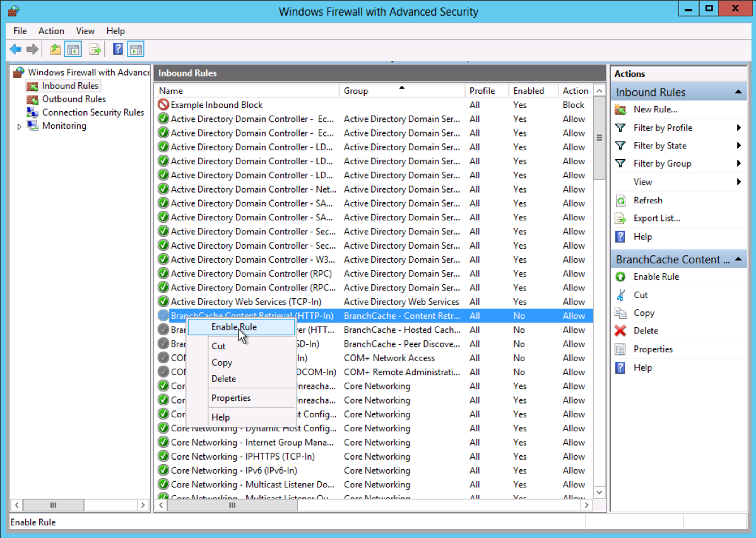Select Active Directory Domain Controller (RPC) rule
Image resolution: width=756 pixels, height=538 pixels.
point(374,273)
